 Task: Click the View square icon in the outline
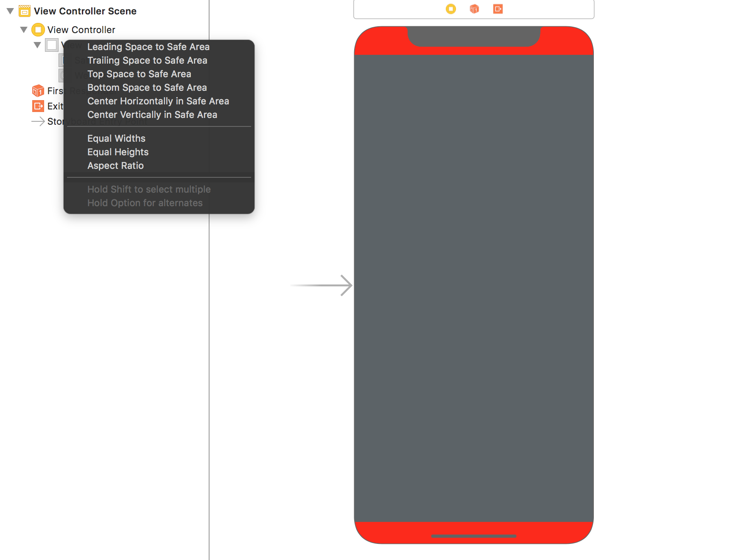52,45
